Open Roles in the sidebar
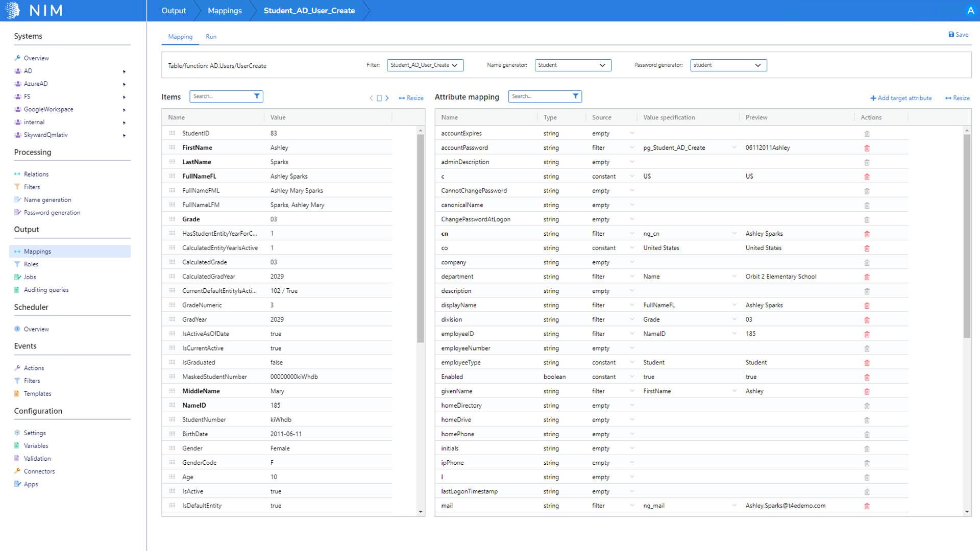 tap(31, 264)
